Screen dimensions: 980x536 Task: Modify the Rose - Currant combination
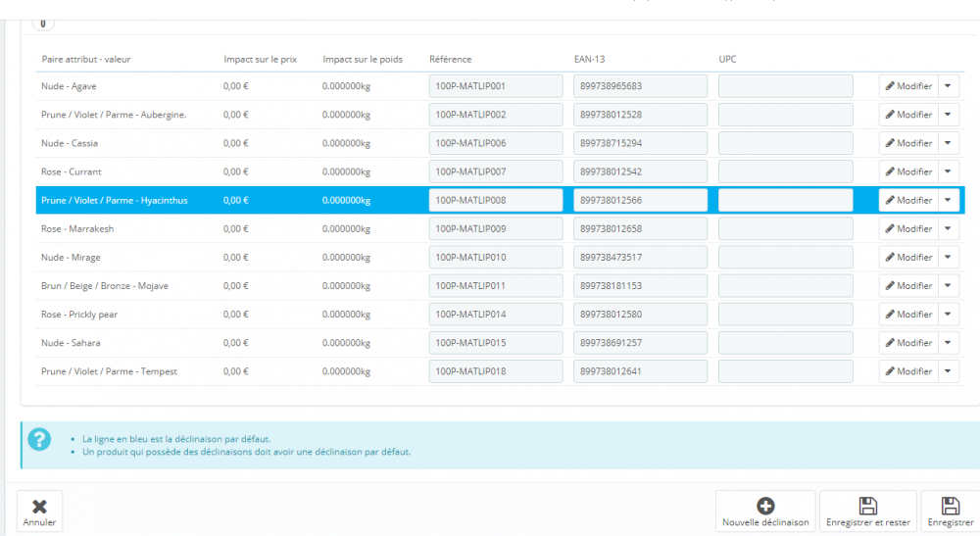point(908,171)
